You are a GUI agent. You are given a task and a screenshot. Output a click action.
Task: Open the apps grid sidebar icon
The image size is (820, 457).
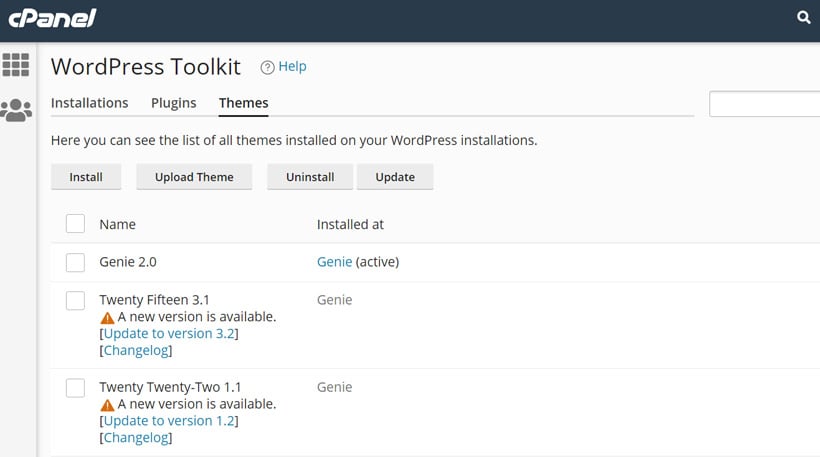pos(16,65)
